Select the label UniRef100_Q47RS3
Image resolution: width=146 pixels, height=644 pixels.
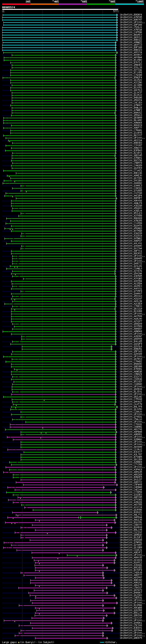131,359
